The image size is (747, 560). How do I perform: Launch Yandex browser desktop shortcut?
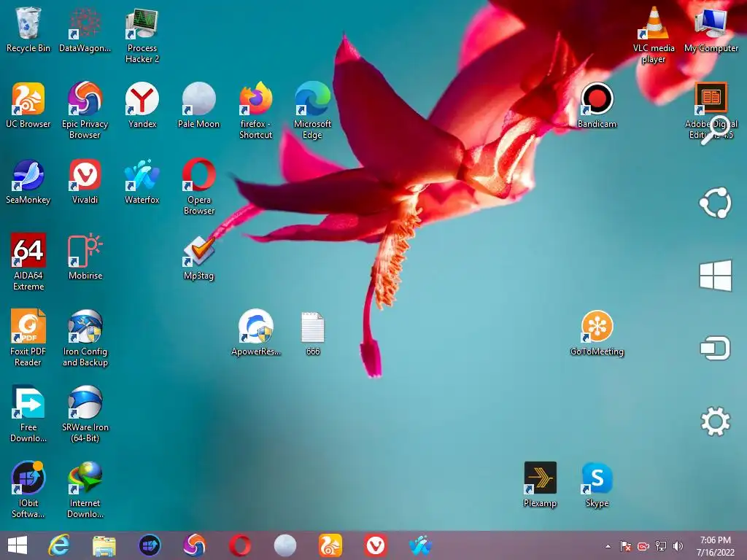[142, 105]
